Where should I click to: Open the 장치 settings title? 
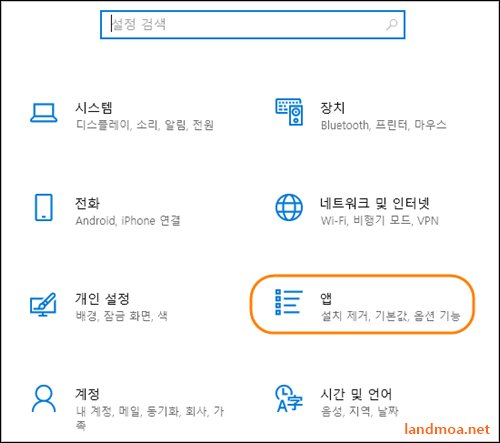pos(332,108)
